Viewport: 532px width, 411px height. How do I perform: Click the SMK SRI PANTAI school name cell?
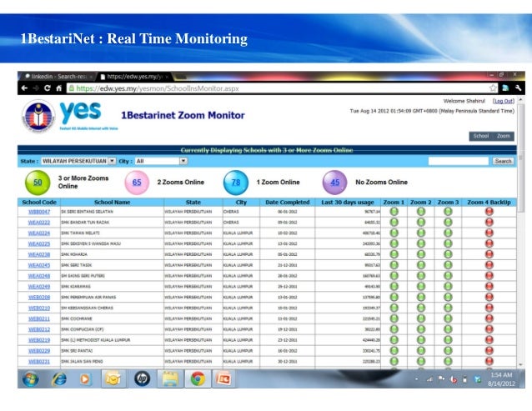(x=112, y=351)
